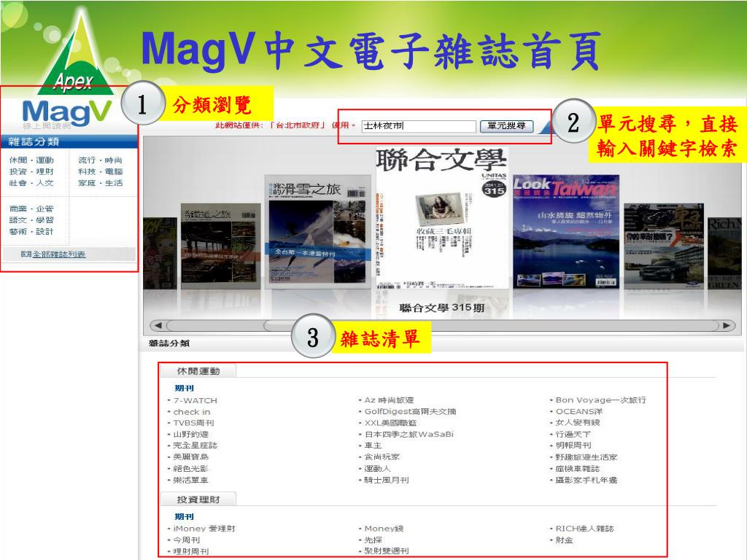The height and width of the screenshot is (560, 747).
Task: Open the 全部雜誌列表 link
Action: click(58, 254)
